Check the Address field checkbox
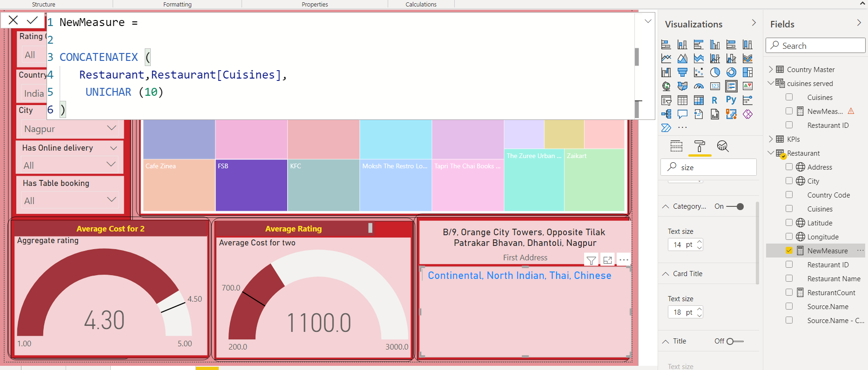This screenshot has height=370, width=868. point(789,167)
